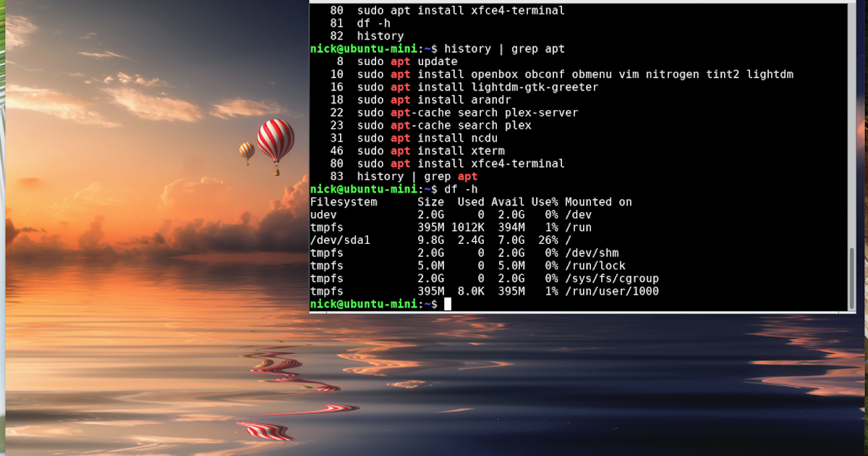The width and height of the screenshot is (868, 456).
Task: Click the df -h command text
Action: [x=461, y=189]
